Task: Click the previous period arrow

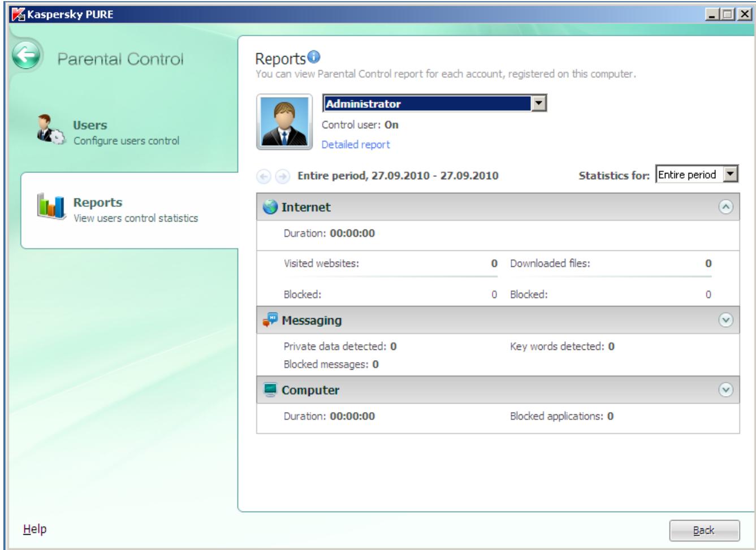Action: click(x=263, y=176)
